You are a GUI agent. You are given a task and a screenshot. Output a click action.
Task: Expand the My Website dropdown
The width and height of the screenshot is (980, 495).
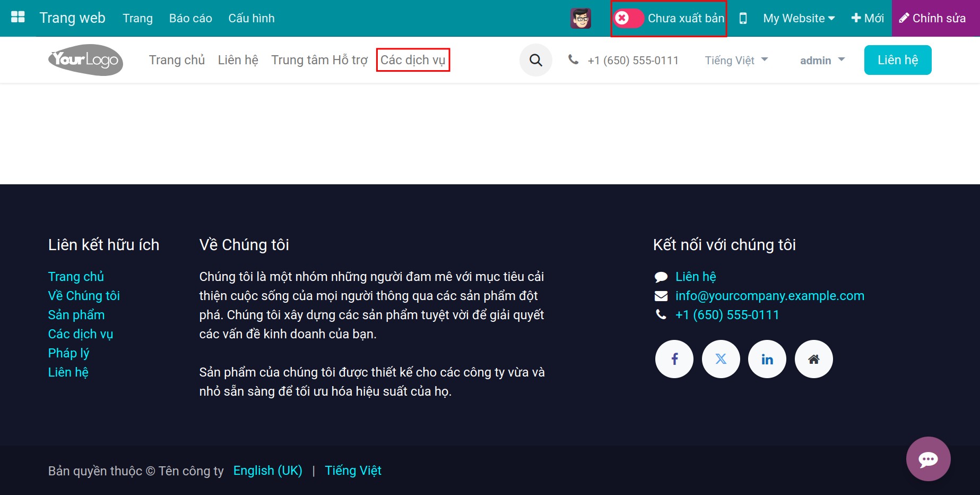(799, 18)
